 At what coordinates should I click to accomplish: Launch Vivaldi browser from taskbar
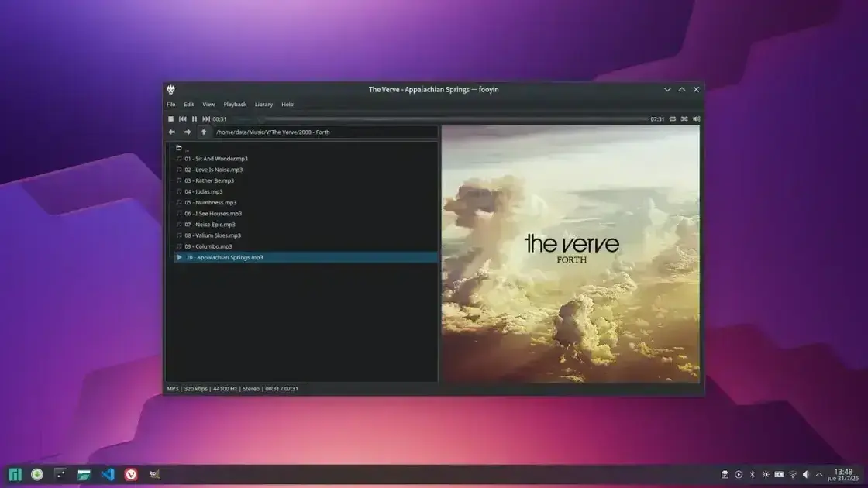point(131,474)
